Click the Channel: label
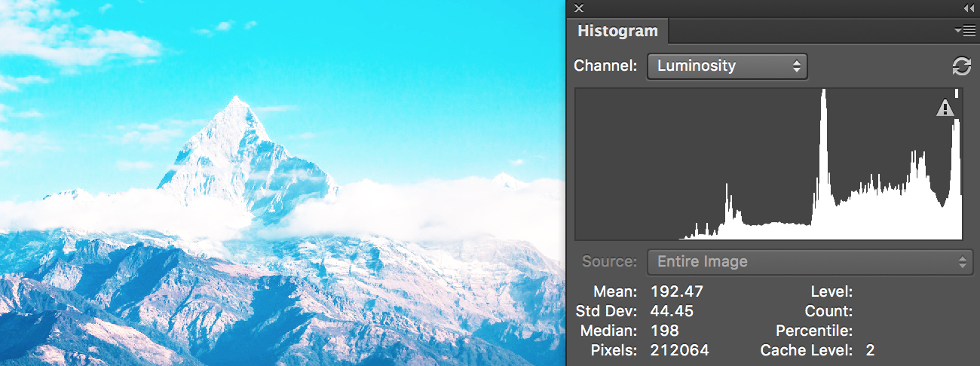Screen dimensions: 980x366 [605, 66]
